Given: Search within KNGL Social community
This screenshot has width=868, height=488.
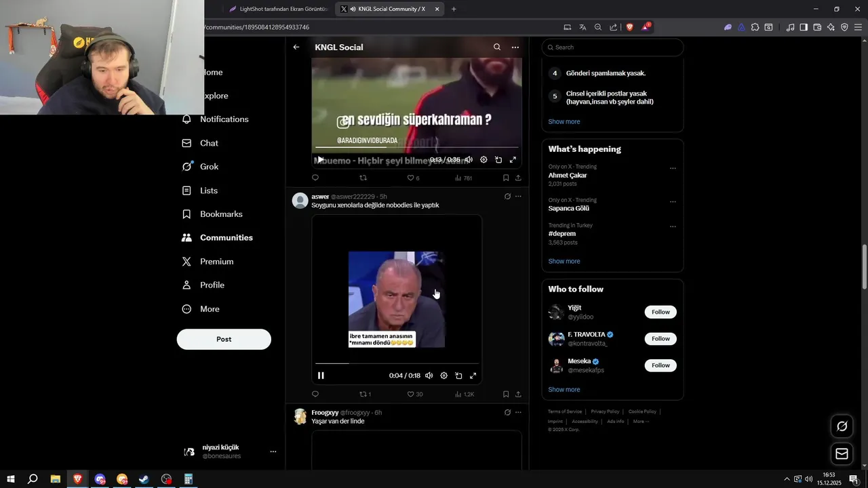Looking at the screenshot, I should coord(497,47).
